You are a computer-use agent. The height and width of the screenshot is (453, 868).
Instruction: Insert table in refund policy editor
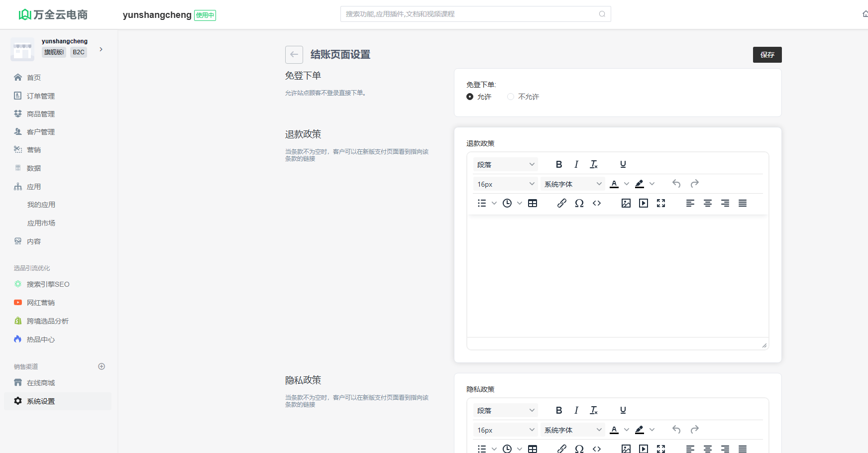click(533, 203)
